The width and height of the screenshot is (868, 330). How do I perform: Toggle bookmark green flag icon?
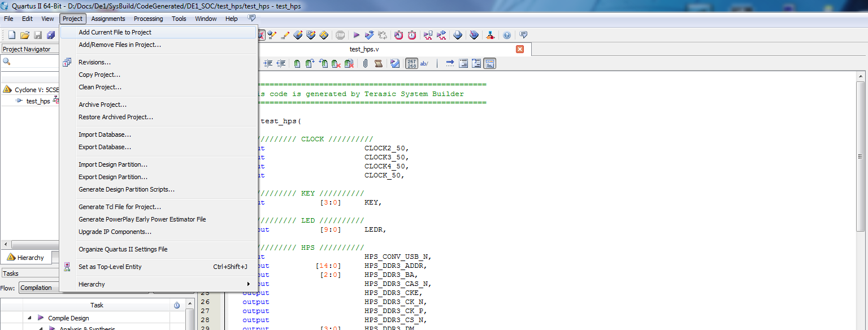pyautogui.click(x=297, y=63)
